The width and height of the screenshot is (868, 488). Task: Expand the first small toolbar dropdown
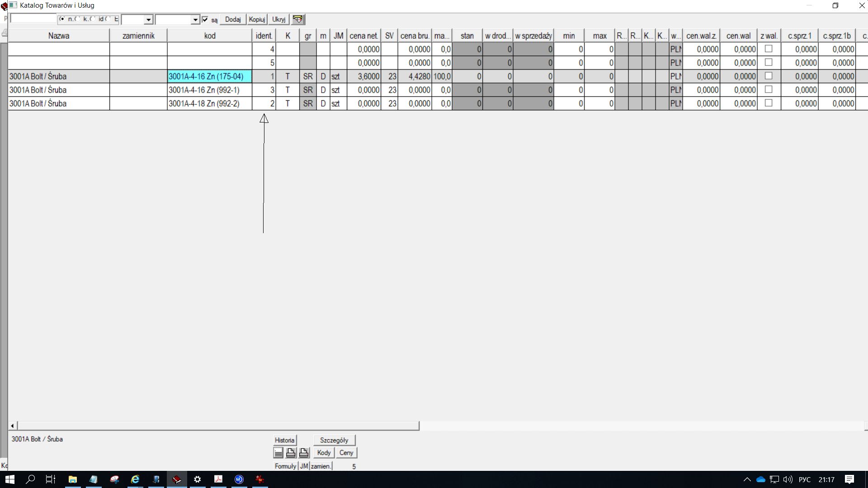(148, 20)
